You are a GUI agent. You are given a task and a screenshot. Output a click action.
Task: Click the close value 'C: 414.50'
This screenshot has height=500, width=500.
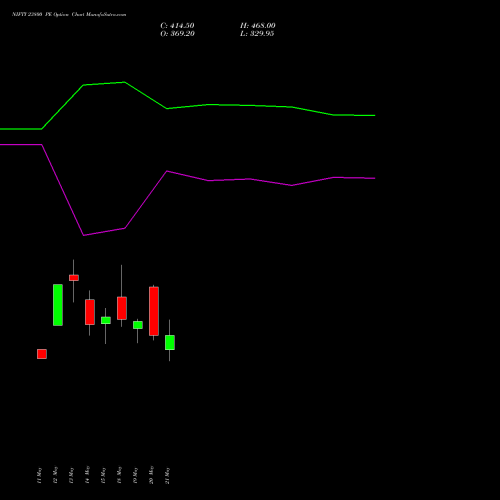coord(177,26)
